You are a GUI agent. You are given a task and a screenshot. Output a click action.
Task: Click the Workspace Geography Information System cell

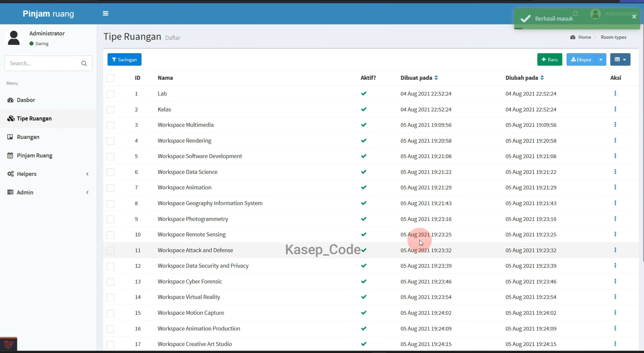[210, 203]
